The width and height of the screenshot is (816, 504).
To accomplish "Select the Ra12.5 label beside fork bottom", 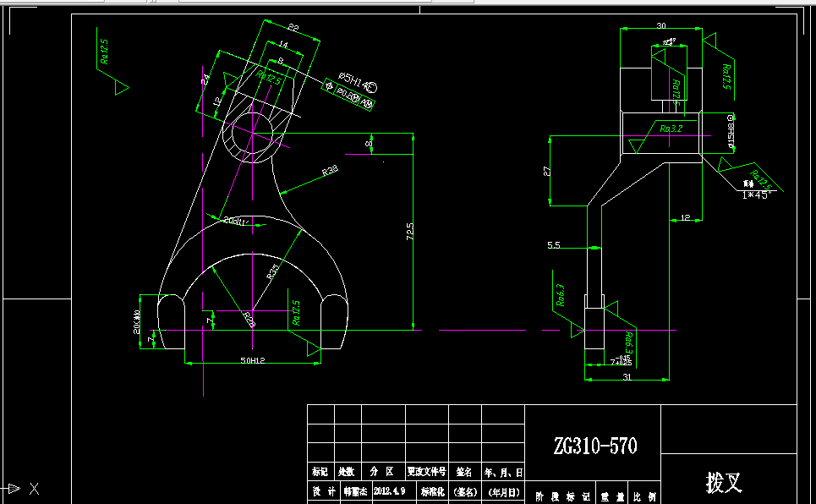I will point(296,313).
